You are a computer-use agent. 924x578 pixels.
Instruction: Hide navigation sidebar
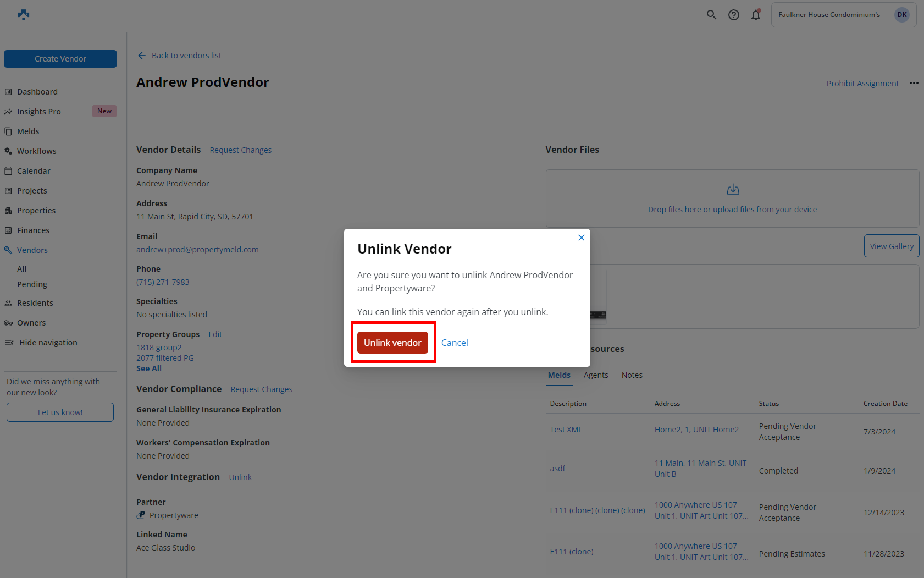pyautogui.click(x=48, y=343)
